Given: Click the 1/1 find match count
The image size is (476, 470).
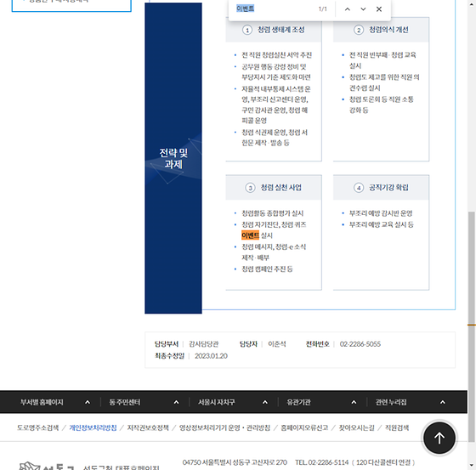Looking at the screenshot, I should (x=323, y=9).
